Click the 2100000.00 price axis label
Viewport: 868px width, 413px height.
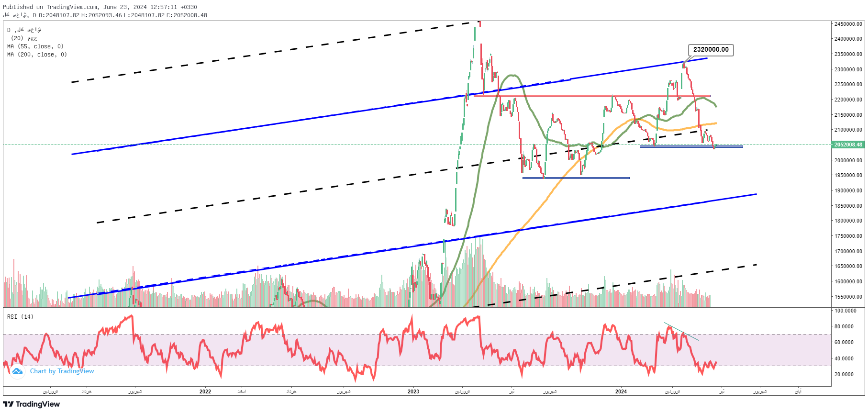point(848,130)
